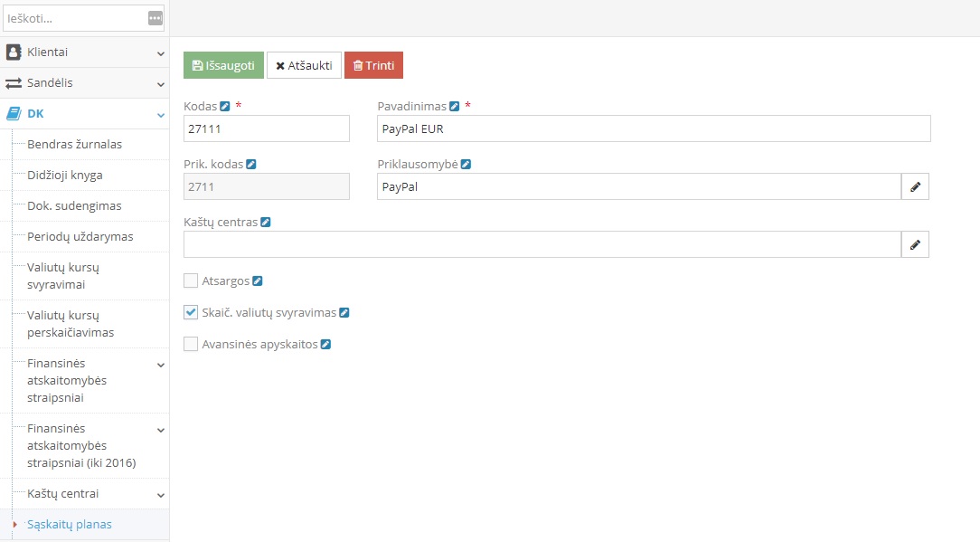Viewport: 980px width, 542px height.
Task: Click edit icon next to Kaštų centras label
Action: pos(265,222)
